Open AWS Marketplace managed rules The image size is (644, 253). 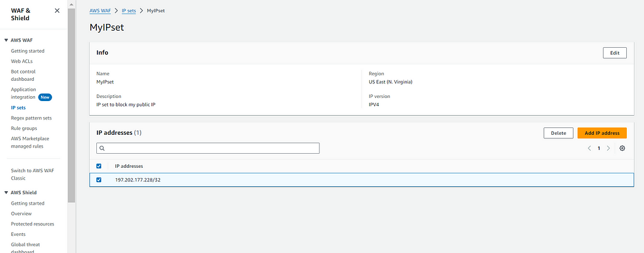point(30,142)
